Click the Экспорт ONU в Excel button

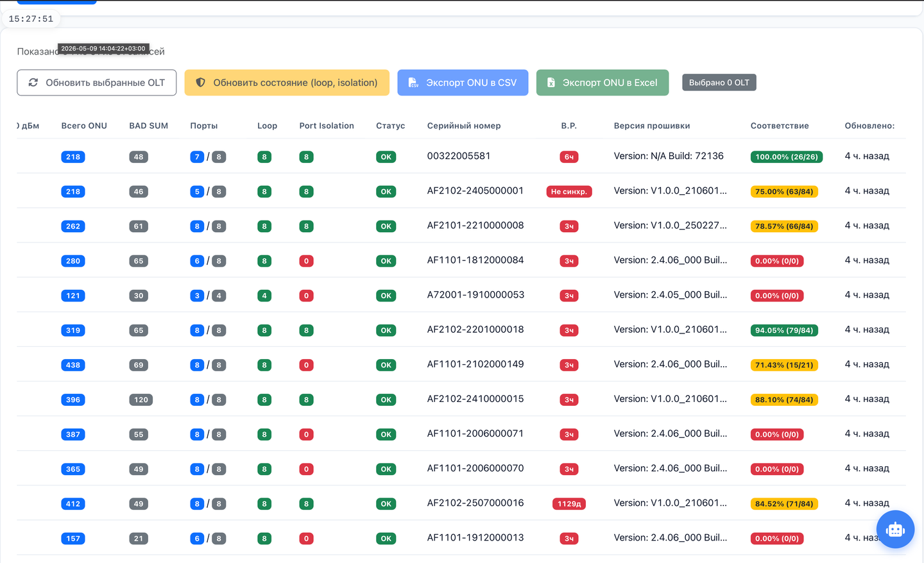603,83
